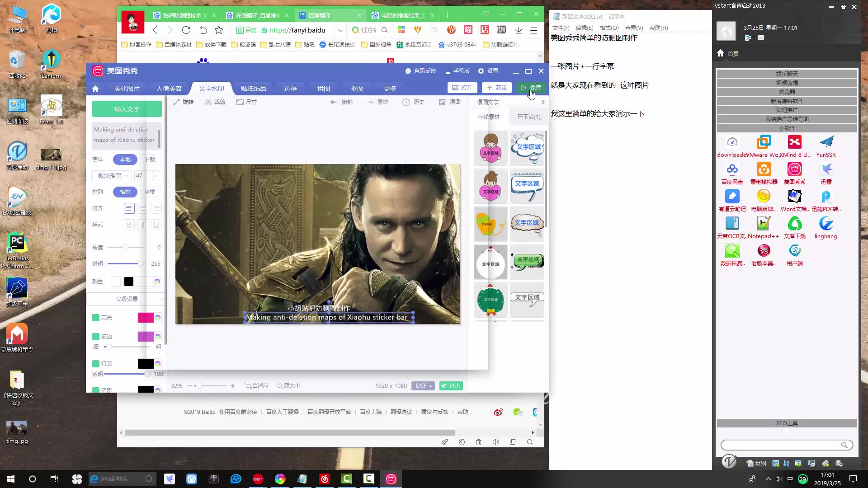Open 格式(O) menu in Notepad
This screenshot has width=868, height=488.
click(x=609, y=28)
